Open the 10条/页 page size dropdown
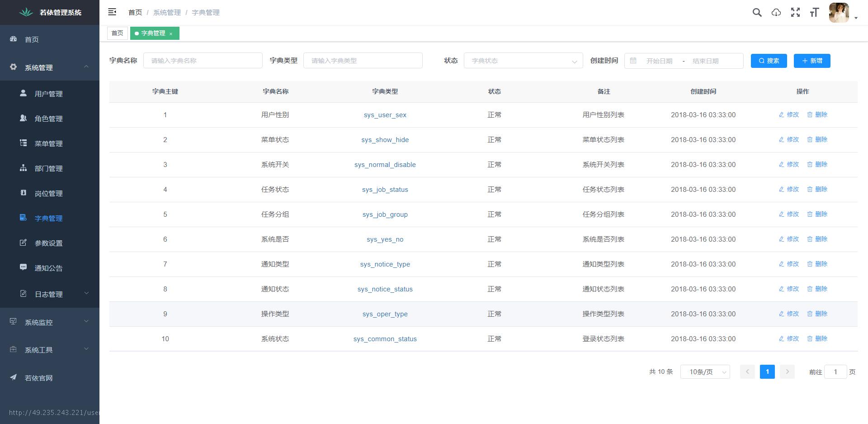 (x=705, y=372)
